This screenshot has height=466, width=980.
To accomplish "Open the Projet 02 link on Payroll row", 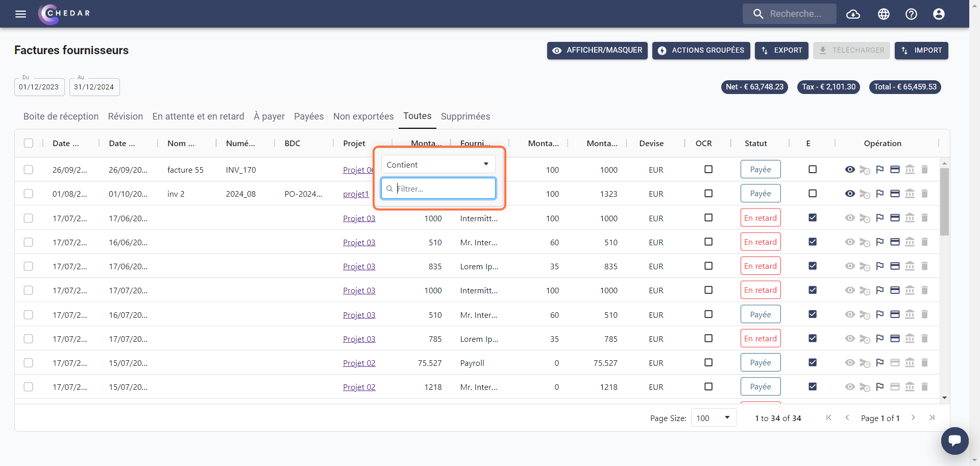I will point(359,363).
